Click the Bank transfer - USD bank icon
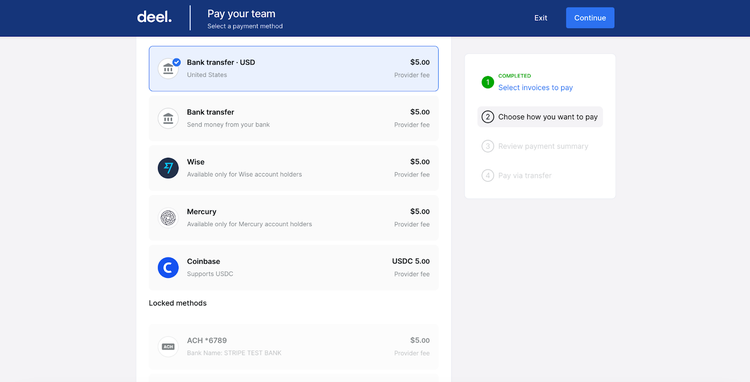The height and width of the screenshot is (382, 750). click(168, 69)
